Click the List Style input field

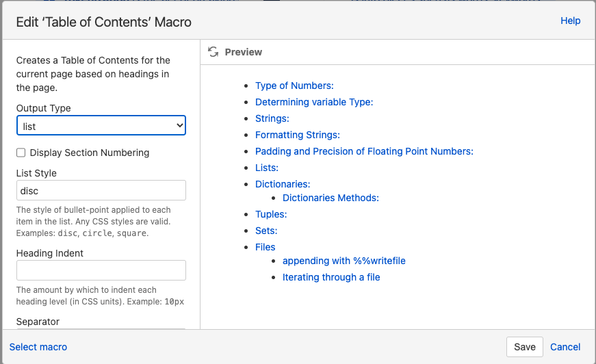point(101,190)
